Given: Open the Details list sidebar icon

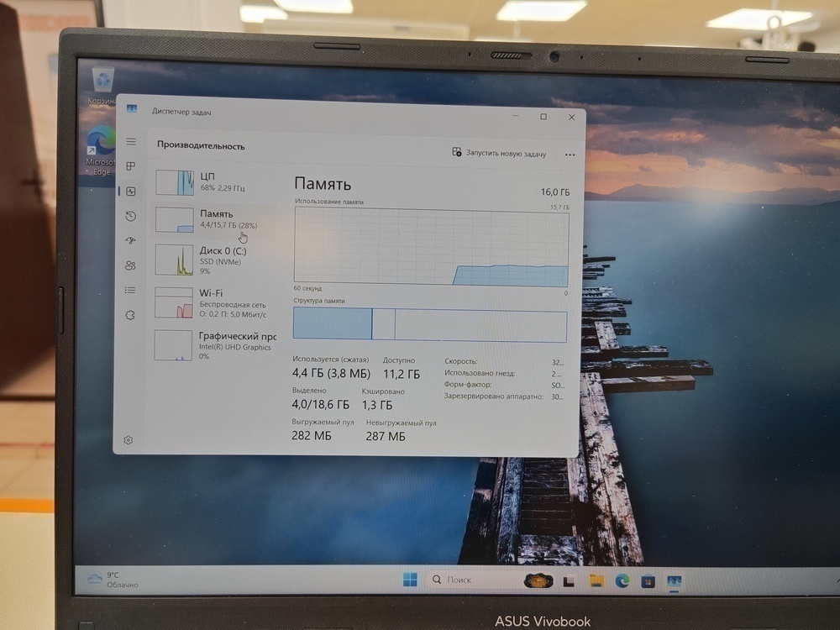Looking at the screenshot, I should [x=130, y=290].
